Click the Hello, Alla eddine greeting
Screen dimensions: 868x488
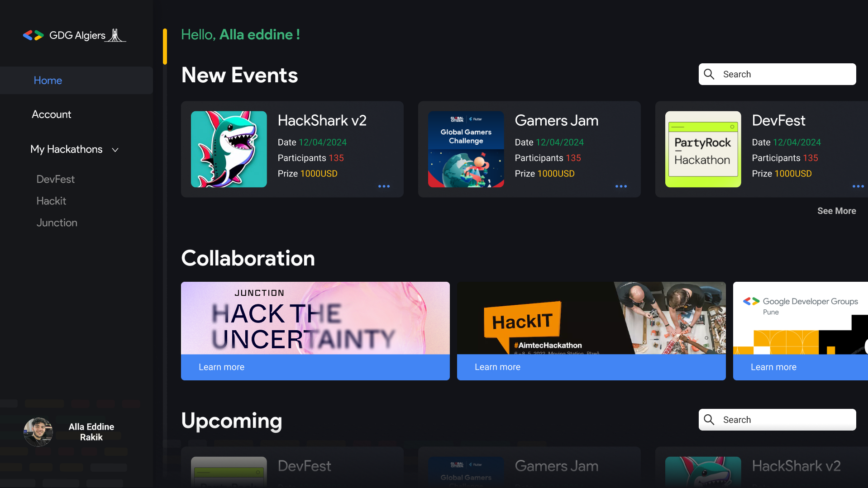(x=240, y=34)
